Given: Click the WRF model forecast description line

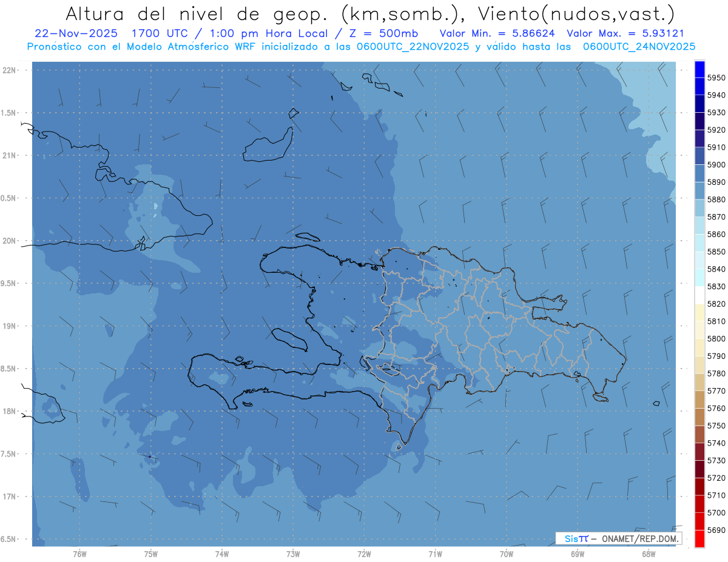Looking at the screenshot, I should 361,47.
